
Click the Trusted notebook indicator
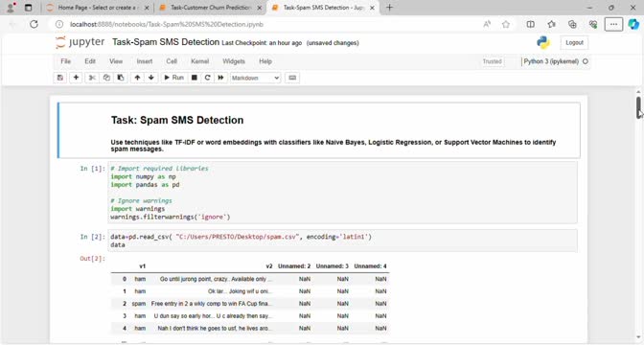click(492, 61)
